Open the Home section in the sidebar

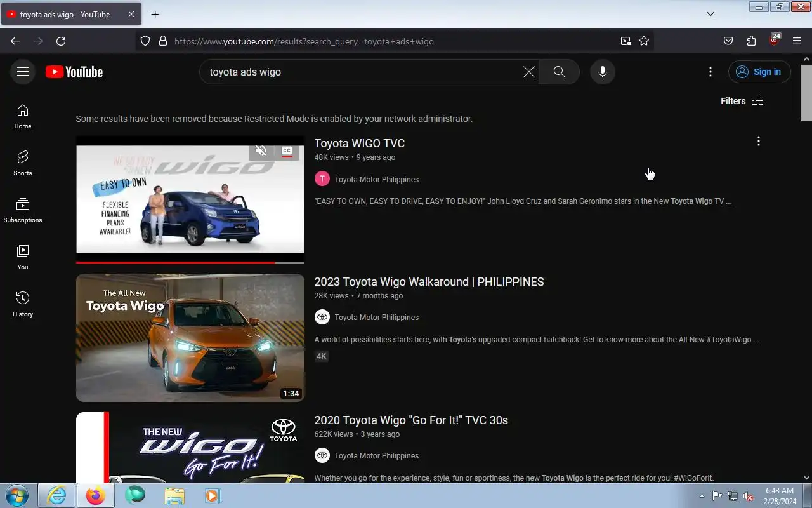pos(23,116)
